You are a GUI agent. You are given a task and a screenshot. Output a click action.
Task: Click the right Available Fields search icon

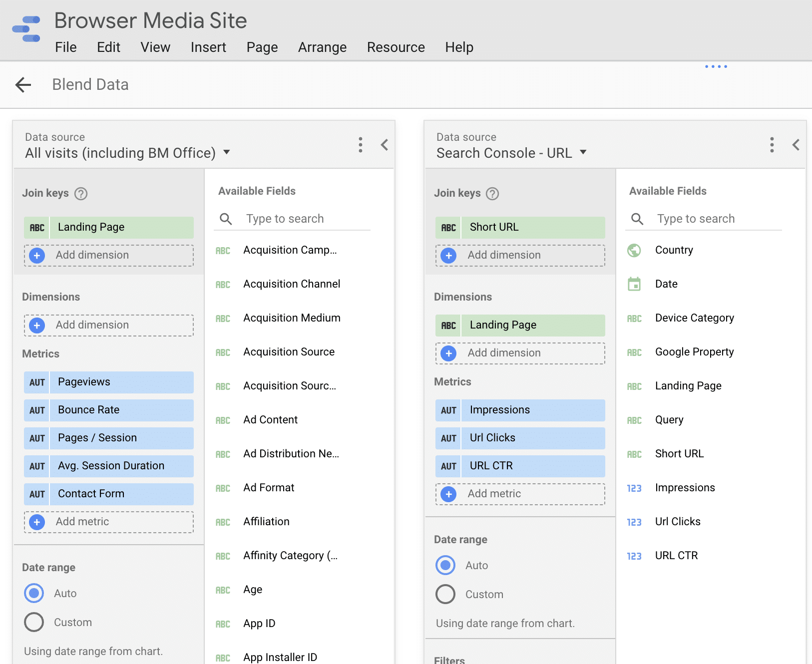click(637, 219)
